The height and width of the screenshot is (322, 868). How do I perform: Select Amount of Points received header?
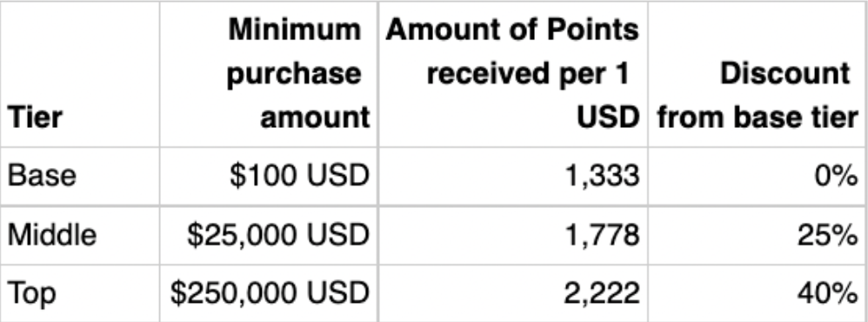click(x=512, y=74)
